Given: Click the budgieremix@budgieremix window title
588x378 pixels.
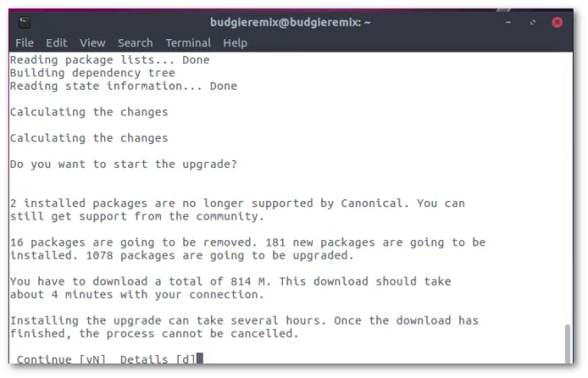Looking at the screenshot, I should [x=290, y=22].
